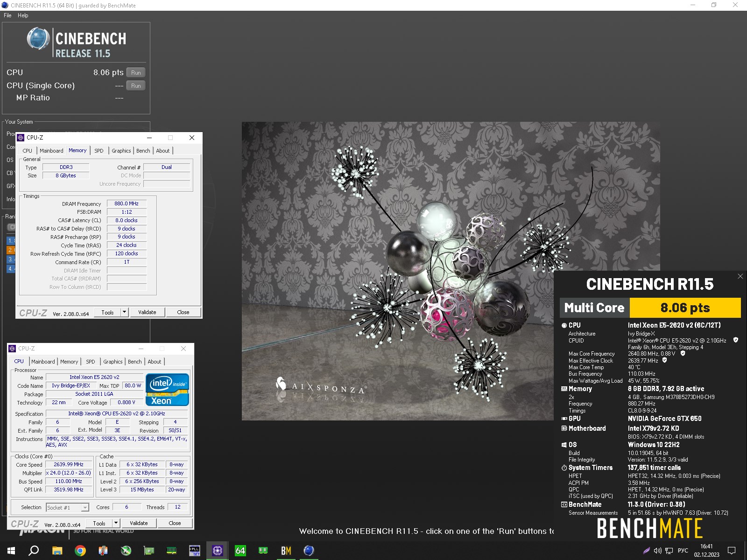Open the RAM stick taskbar icon
747x560 pixels.
(x=172, y=551)
